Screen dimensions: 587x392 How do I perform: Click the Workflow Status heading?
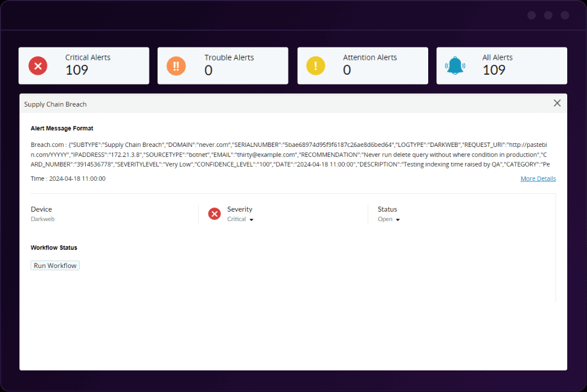tap(54, 248)
